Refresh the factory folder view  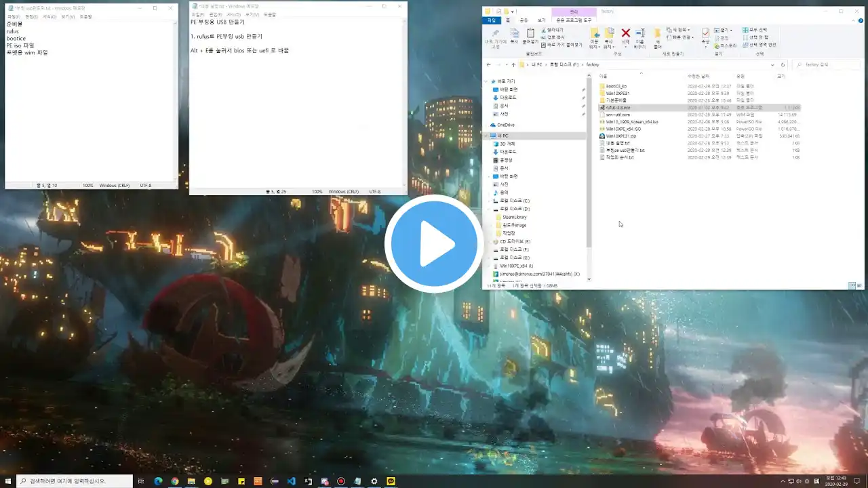pos(783,64)
